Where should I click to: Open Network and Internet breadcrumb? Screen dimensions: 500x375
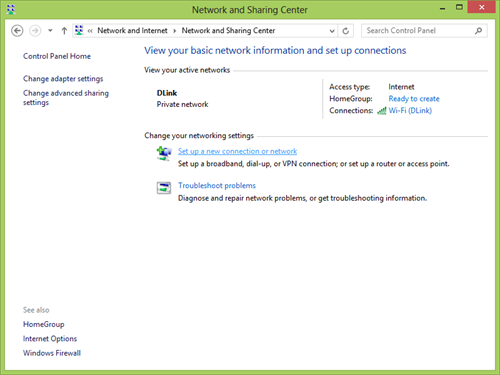132,31
